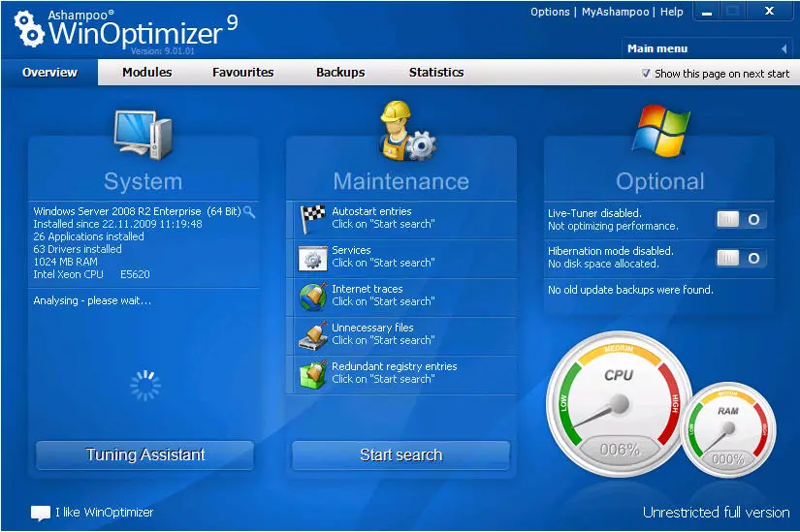Open MyAshampoo link in header
The width and height of the screenshot is (800, 532).
616,12
